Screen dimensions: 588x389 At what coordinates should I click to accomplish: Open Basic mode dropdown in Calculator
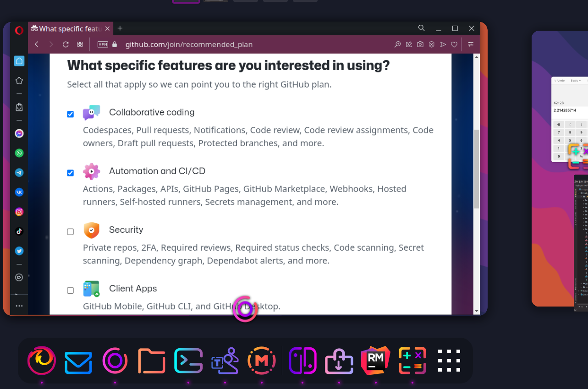tap(576, 80)
